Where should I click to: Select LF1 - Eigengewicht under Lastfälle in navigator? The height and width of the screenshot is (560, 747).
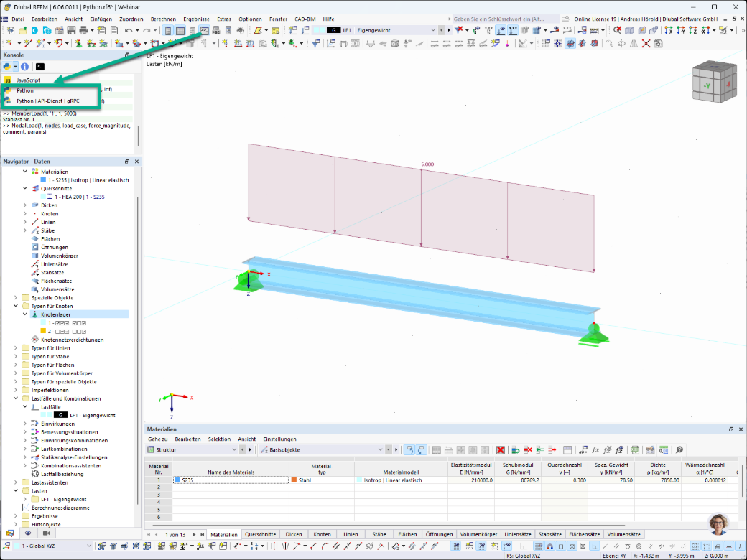tap(93, 415)
